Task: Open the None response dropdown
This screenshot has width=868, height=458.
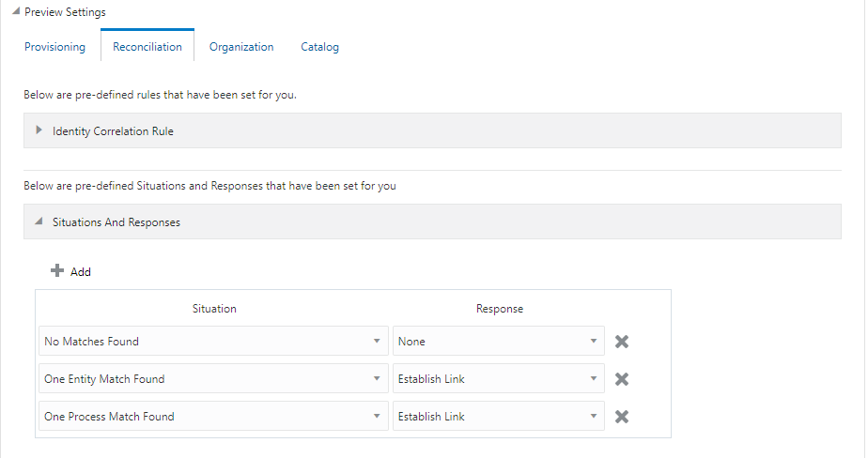Action: pyautogui.click(x=594, y=342)
